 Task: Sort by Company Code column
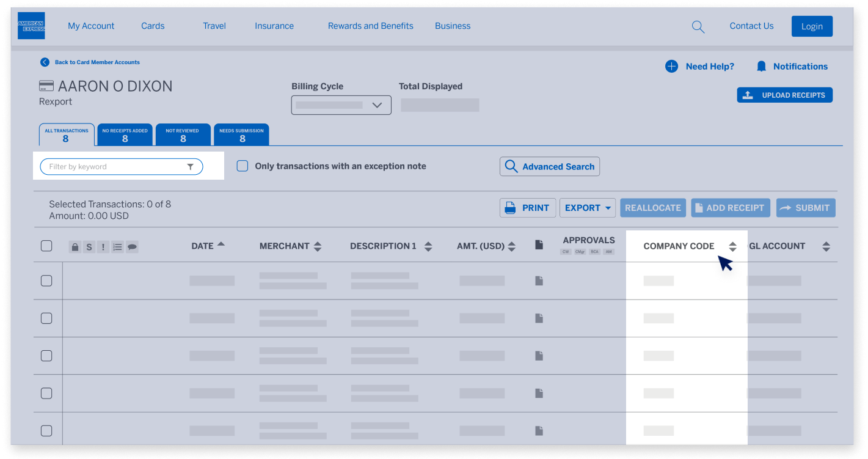pyautogui.click(x=732, y=246)
